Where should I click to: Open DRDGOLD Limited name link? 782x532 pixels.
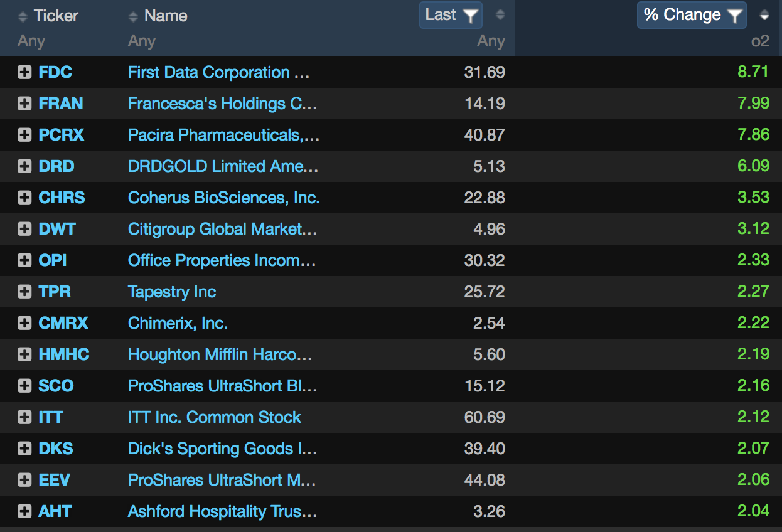223,166
